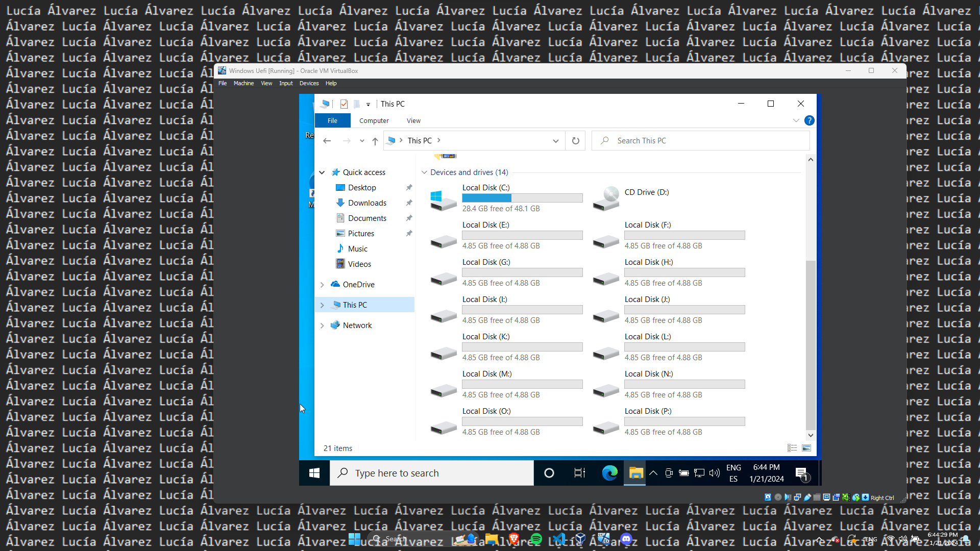Click the Search This PC field
The width and height of the screenshot is (980, 551).
(x=704, y=141)
